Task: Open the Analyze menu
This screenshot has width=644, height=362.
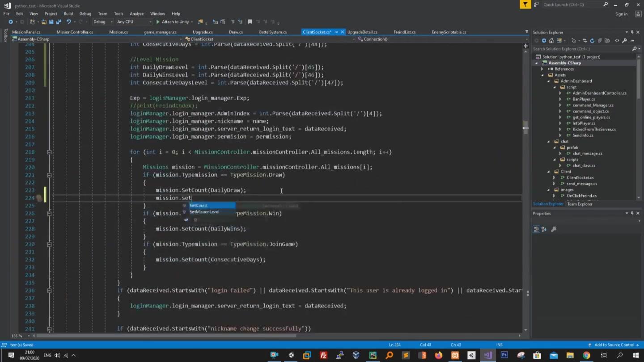Action: click(136, 14)
